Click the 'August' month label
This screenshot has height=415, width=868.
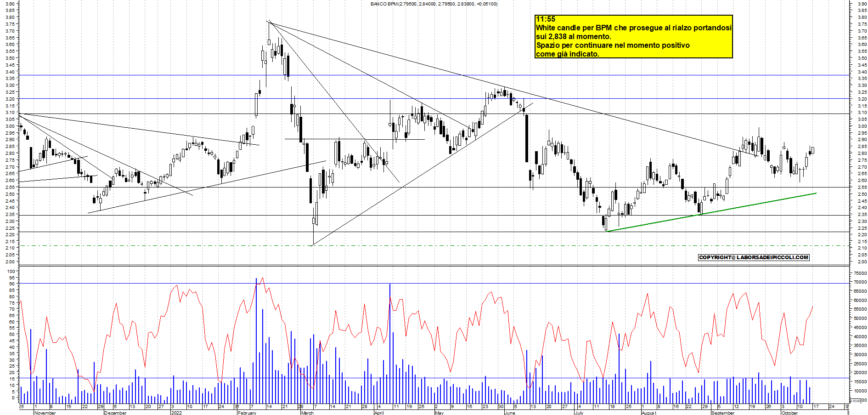tap(649, 413)
